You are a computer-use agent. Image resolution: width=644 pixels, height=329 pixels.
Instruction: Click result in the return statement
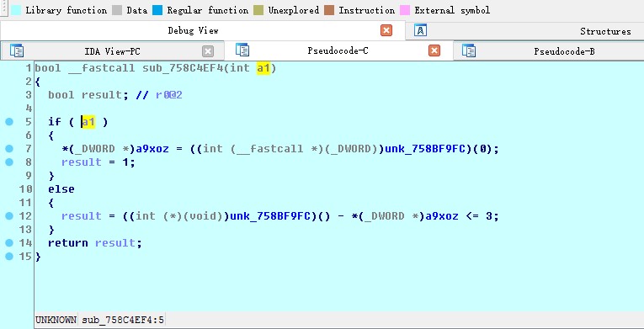(115, 243)
